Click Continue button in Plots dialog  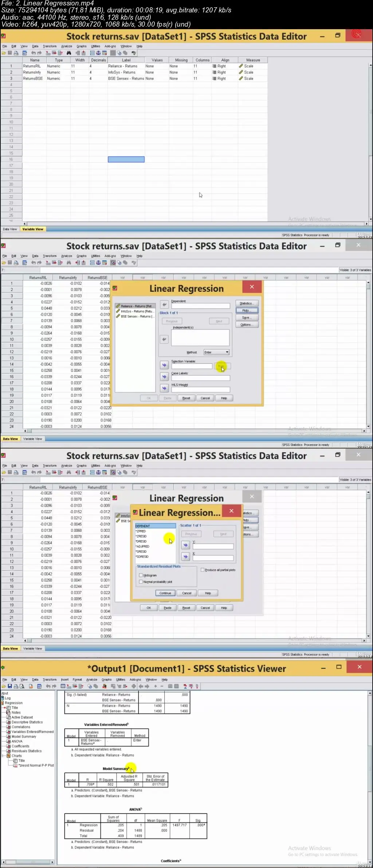[165, 593]
